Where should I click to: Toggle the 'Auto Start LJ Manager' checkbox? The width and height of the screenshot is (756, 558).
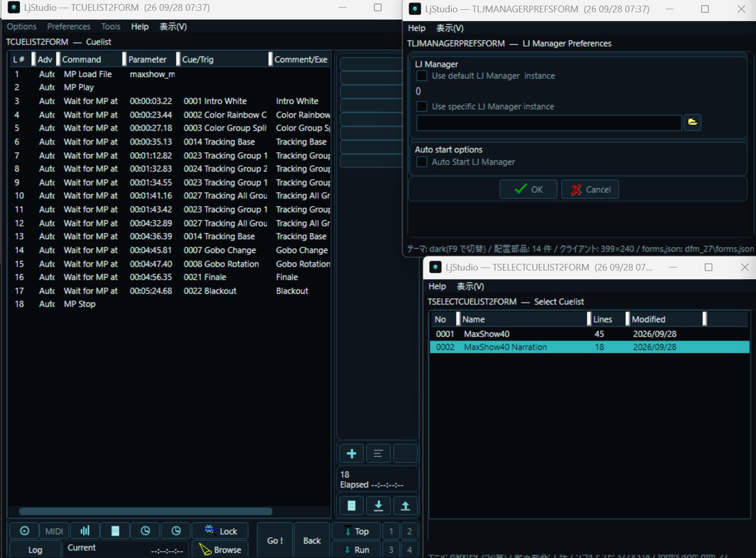pos(422,162)
